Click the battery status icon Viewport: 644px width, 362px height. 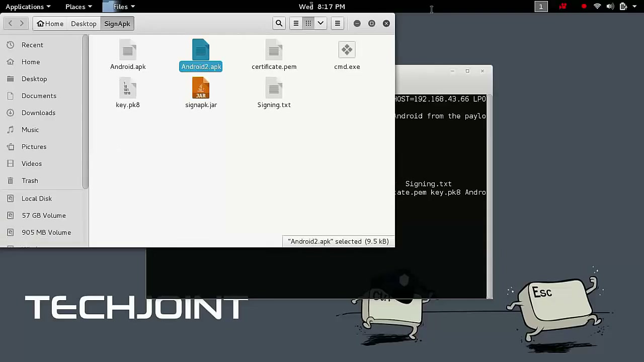coord(623,7)
